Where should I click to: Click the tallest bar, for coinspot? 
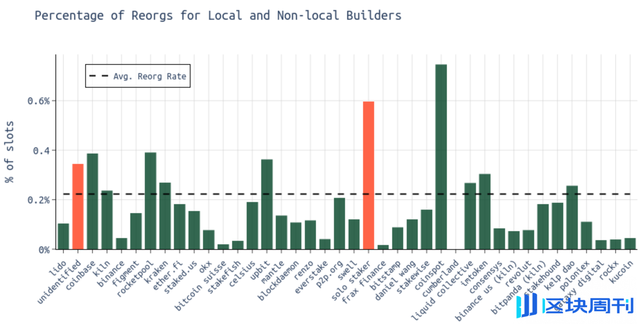click(x=441, y=157)
